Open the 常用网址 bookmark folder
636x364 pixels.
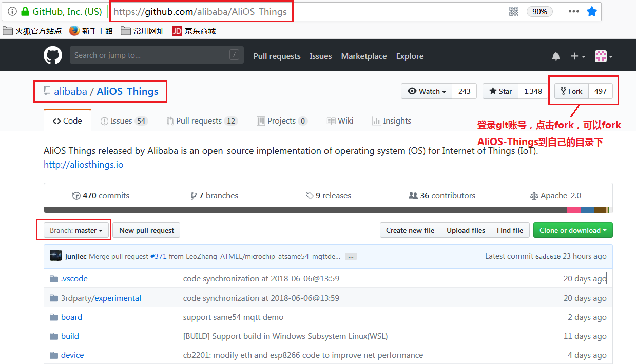143,31
